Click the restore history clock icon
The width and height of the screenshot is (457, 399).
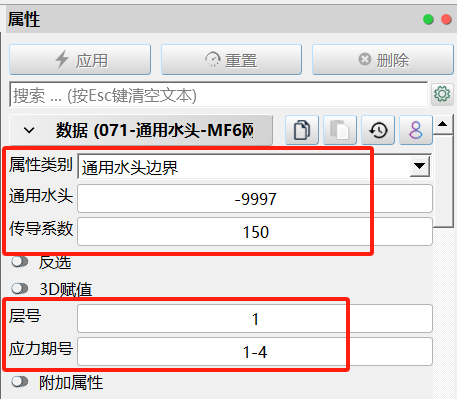point(378,130)
